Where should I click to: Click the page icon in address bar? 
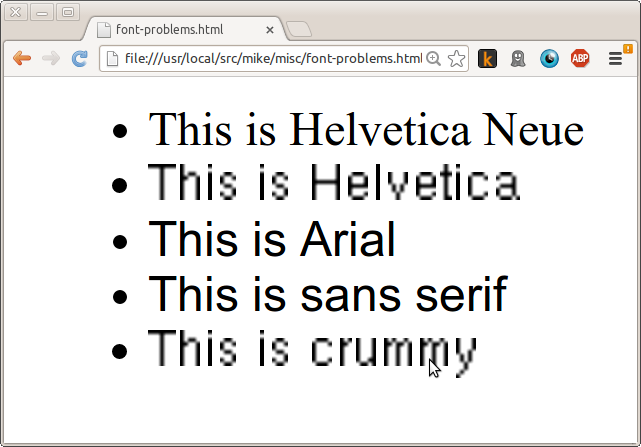[112, 58]
